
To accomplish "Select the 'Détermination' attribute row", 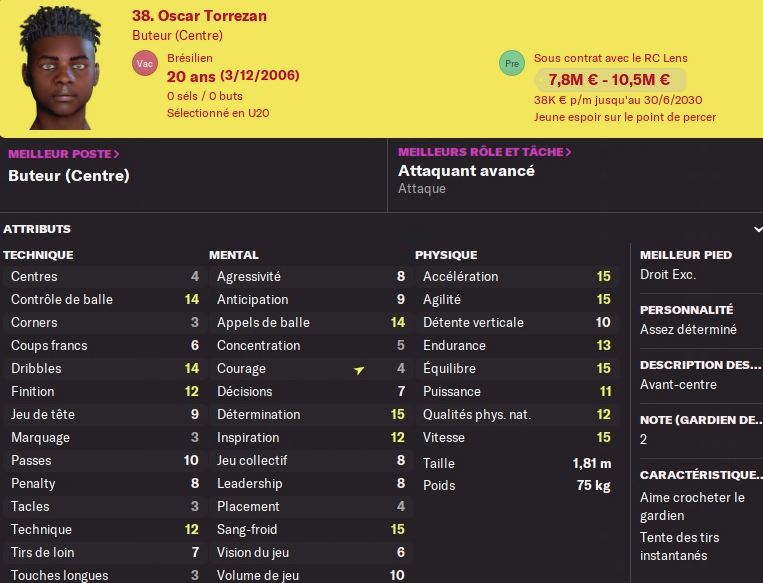I will point(310,414).
